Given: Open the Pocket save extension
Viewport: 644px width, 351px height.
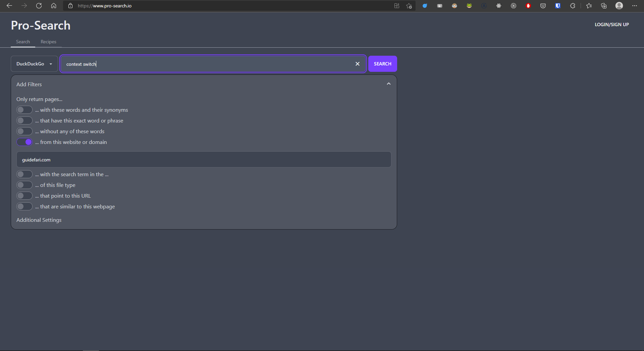Looking at the screenshot, I should 543,6.
